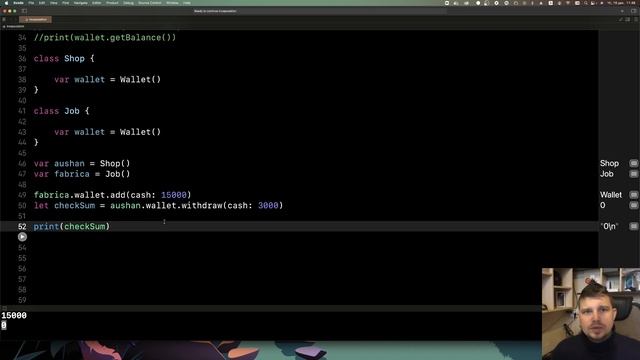Open the Xcode menu
The height and width of the screenshot is (360, 640).
[x=18, y=3]
